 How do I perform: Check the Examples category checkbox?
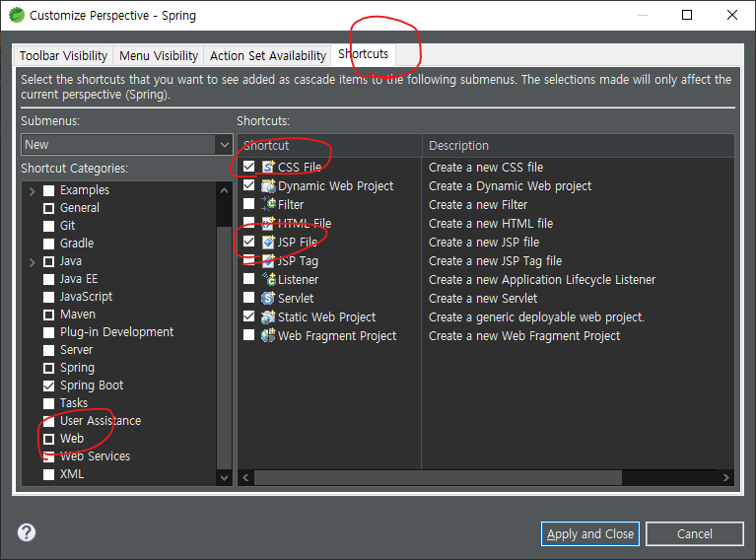pos(48,190)
